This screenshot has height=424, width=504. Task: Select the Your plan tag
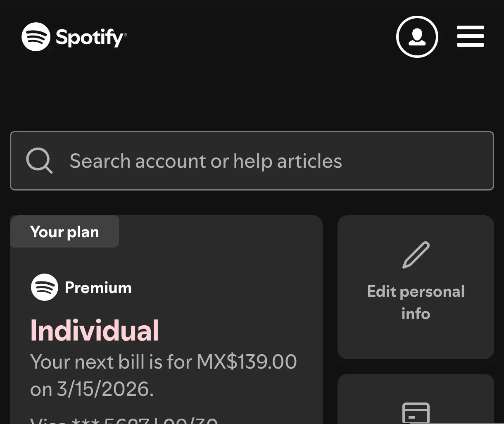point(64,232)
